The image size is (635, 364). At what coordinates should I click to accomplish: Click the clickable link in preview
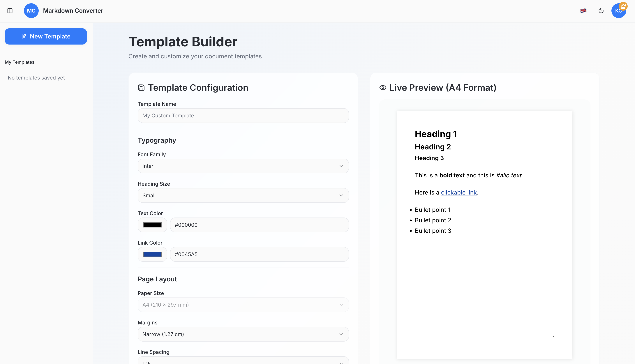coord(459,192)
